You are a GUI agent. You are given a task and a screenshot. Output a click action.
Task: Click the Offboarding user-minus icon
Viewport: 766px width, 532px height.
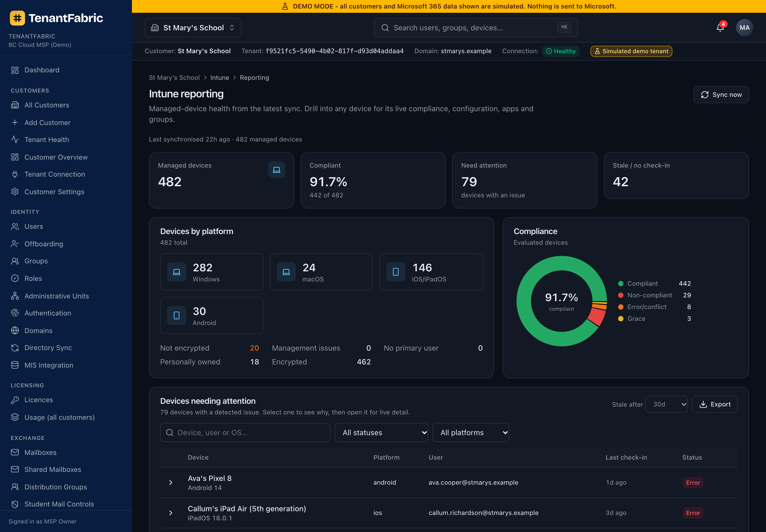pyautogui.click(x=15, y=244)
